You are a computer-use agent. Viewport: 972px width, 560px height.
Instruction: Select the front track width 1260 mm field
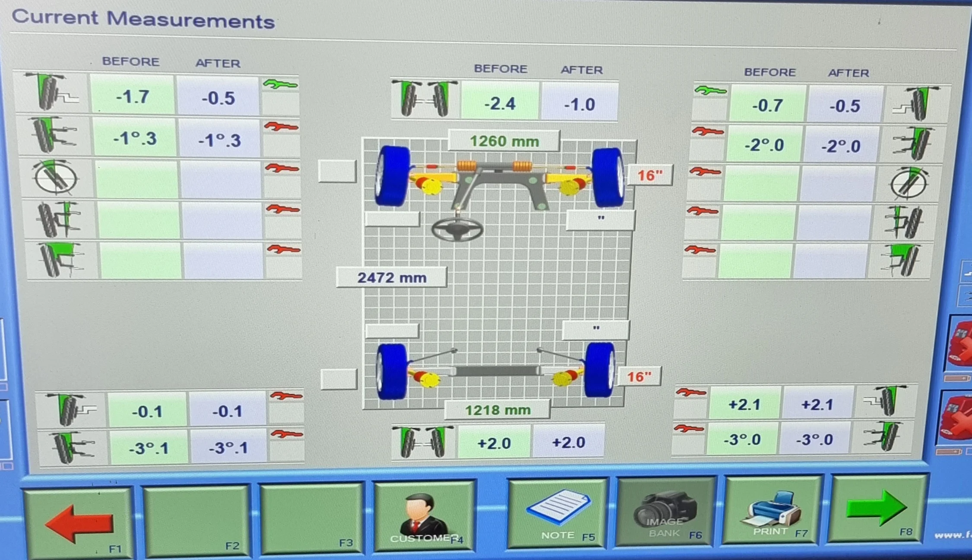[504, 141]
